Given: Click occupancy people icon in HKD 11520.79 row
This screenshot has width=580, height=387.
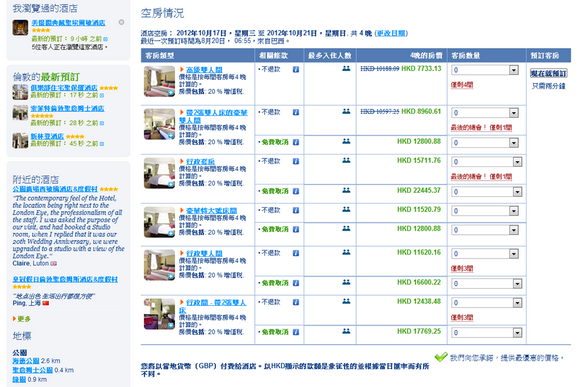Looking at the screenshot, I should click(346, 209).
